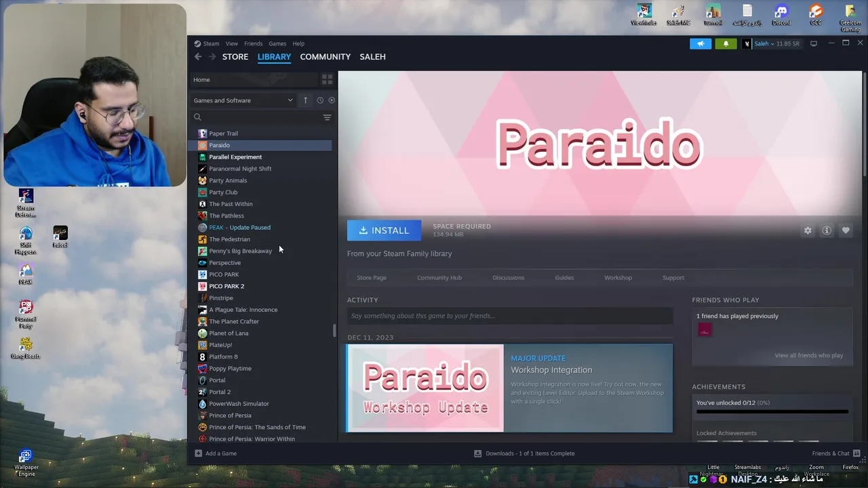Click the activity comment input field

point(510,316)
